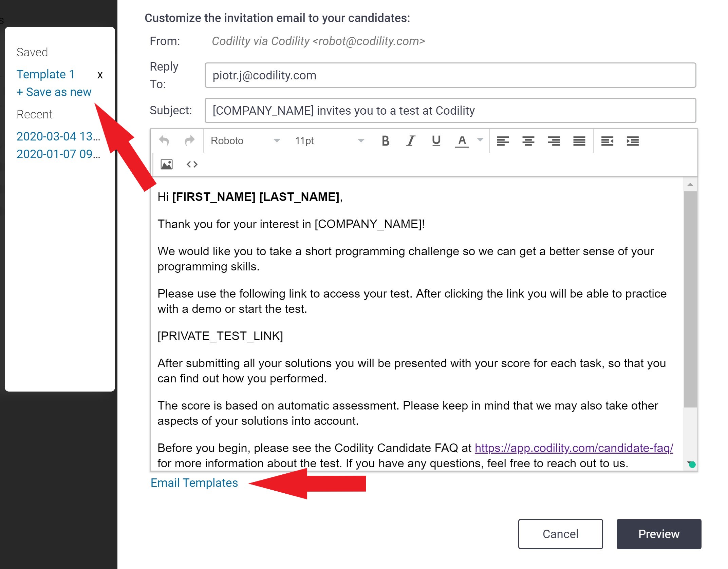Click the Cancel button
Screen dimensions: 728x569
point(560,534)
